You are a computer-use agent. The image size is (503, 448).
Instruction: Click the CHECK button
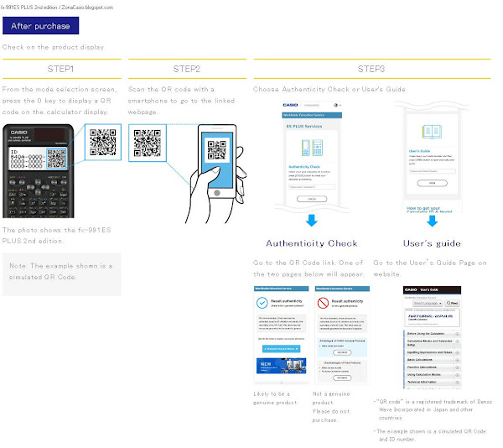coord(312,199)
